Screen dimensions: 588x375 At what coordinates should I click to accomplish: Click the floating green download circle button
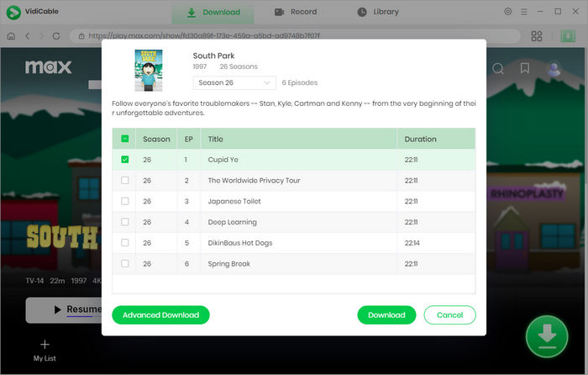click(x=547, y=336)
